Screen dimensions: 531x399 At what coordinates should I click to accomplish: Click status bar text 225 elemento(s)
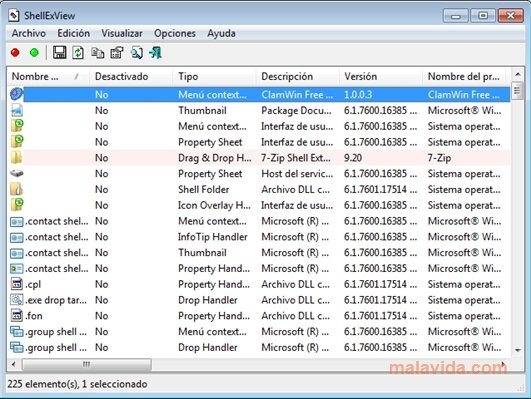click(42, 384)
